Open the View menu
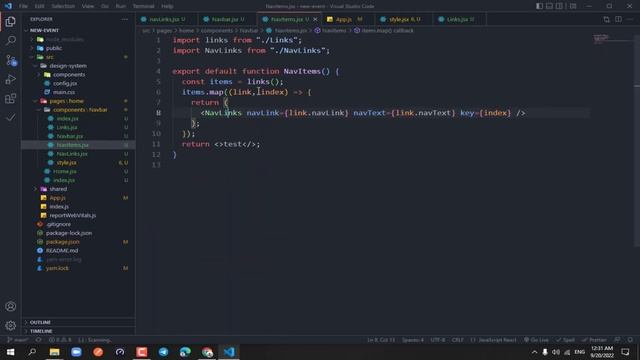 (x=88, y=6)
